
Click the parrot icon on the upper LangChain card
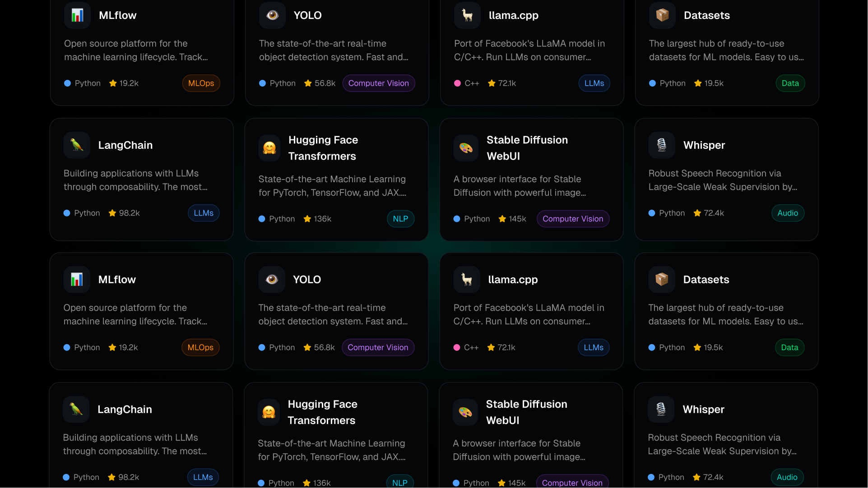click(77, 145)
